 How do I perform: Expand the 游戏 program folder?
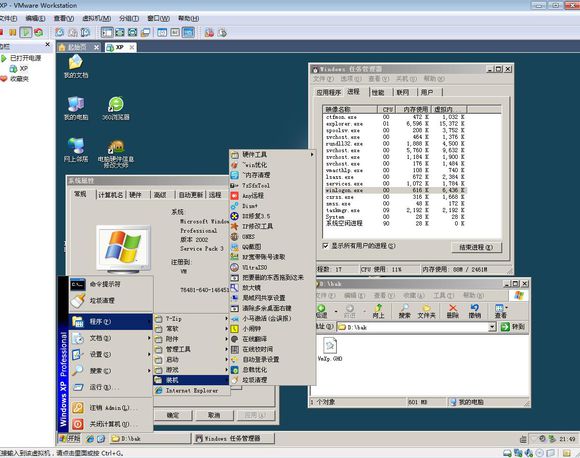(x=191, y=370)
